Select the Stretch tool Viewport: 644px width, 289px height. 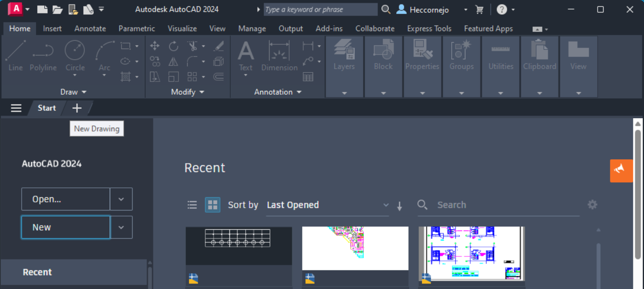(x=155, y=77)
